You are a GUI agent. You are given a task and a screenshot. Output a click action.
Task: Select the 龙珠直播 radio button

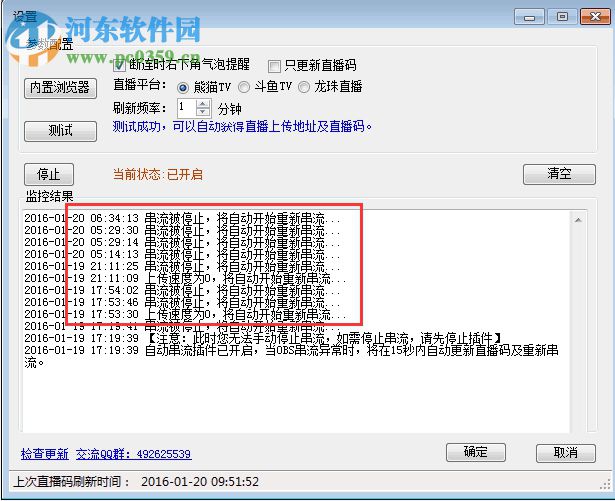(x=304, y=87)
